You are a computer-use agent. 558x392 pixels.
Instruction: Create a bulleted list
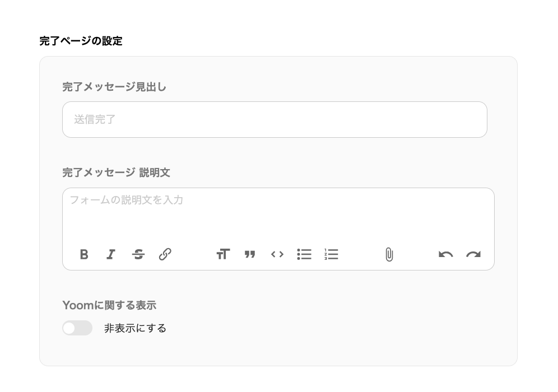304,254
